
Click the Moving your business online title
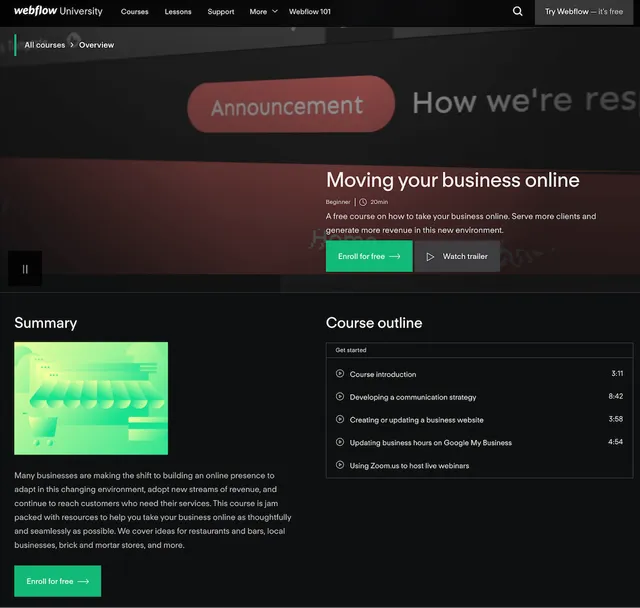[453, 180]
